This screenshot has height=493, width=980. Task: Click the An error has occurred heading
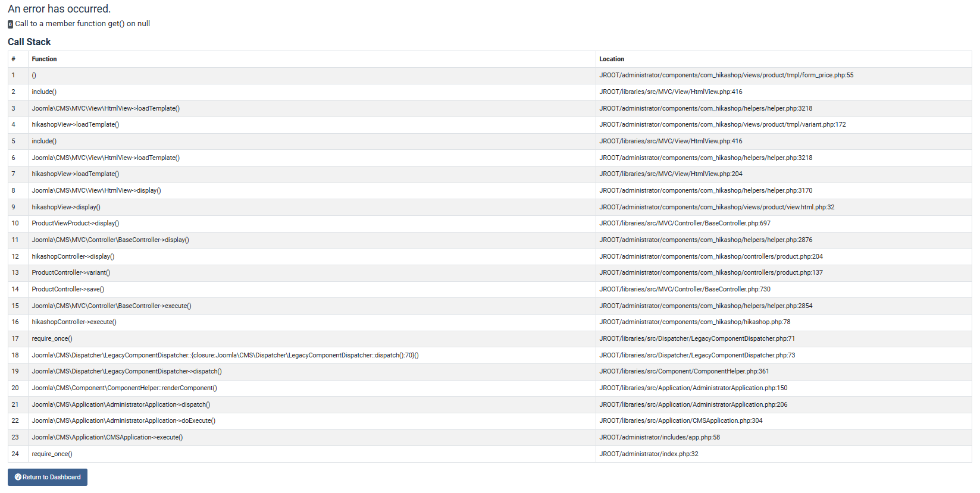(x=59, y=9)
